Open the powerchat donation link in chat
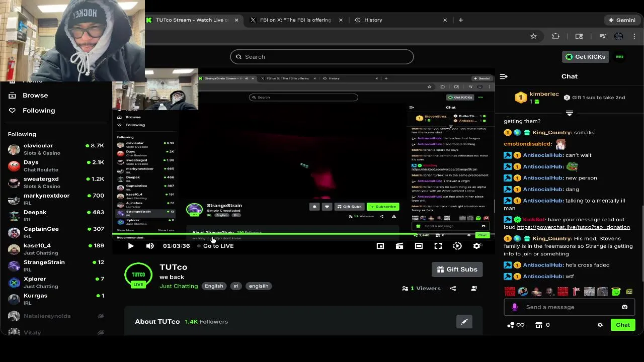The height and width of the screenshot is (362, 644). pyautogui.click(x=573, y=227)
